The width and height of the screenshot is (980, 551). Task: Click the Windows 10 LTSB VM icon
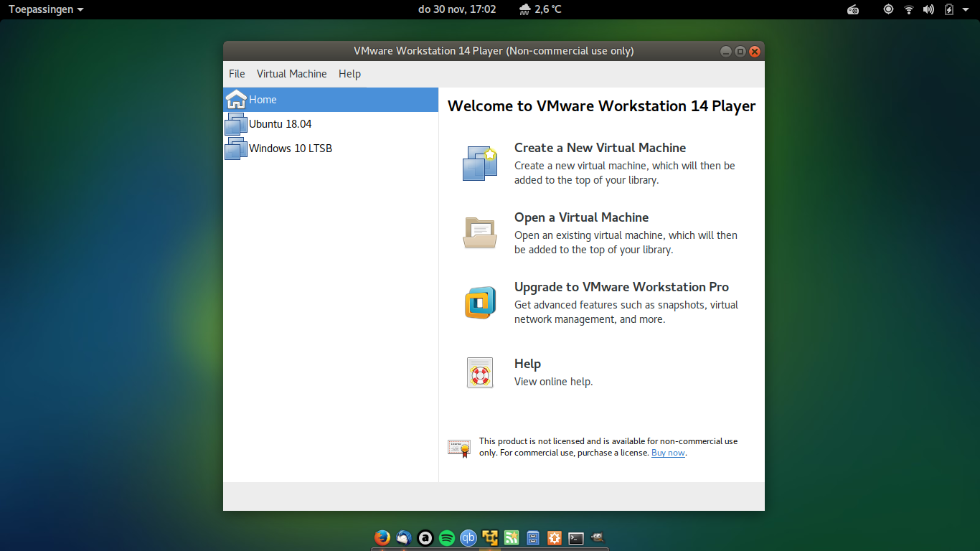click(236, 149)
